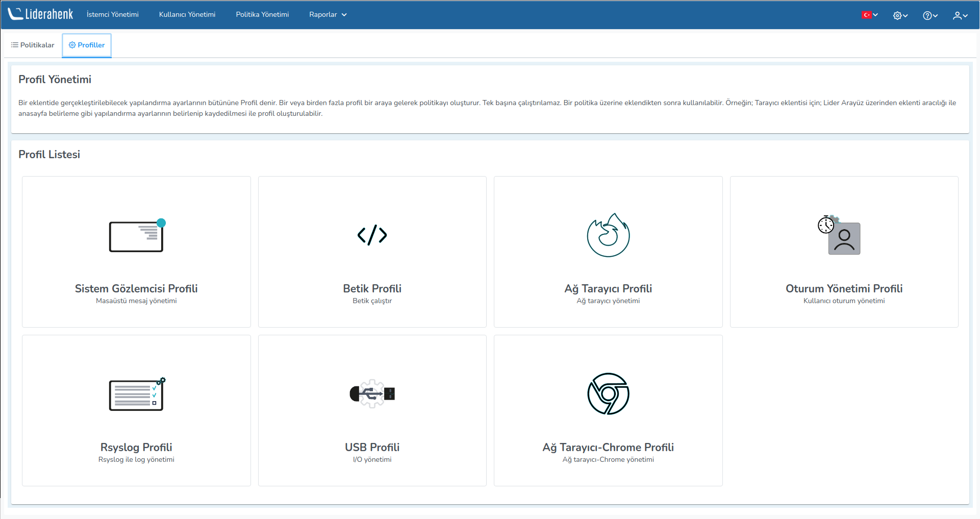
Task: Click the Liderahenk logo
Action: tap(41, 14)
